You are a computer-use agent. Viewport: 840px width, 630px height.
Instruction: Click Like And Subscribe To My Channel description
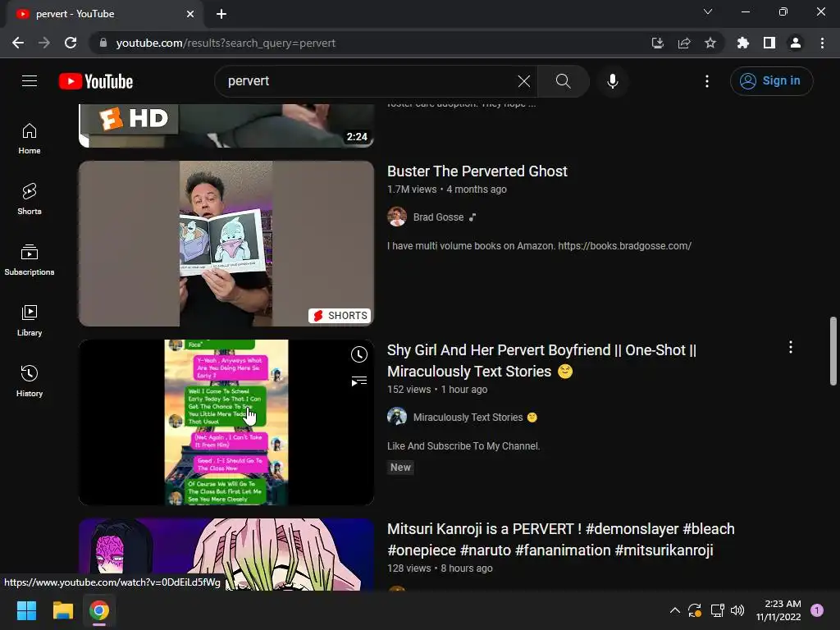coord(463,445)
